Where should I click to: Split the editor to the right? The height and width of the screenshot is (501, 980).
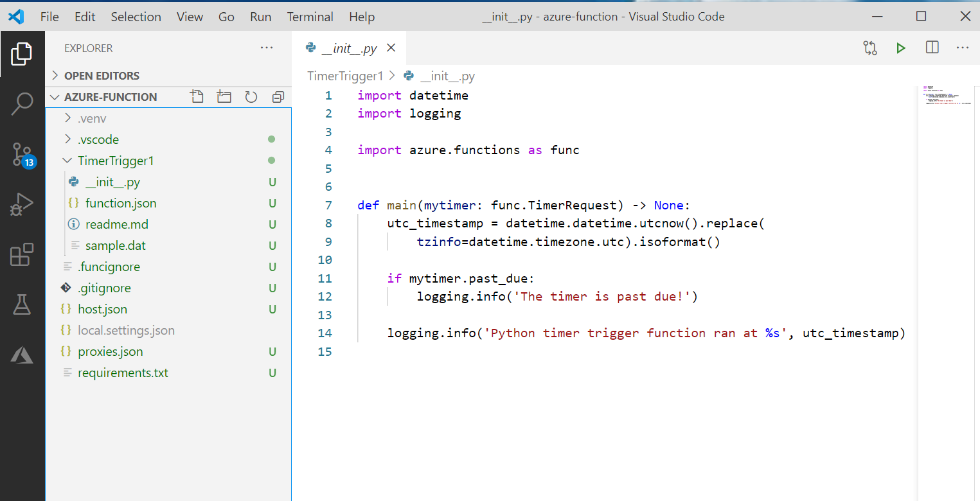[932, 48]
